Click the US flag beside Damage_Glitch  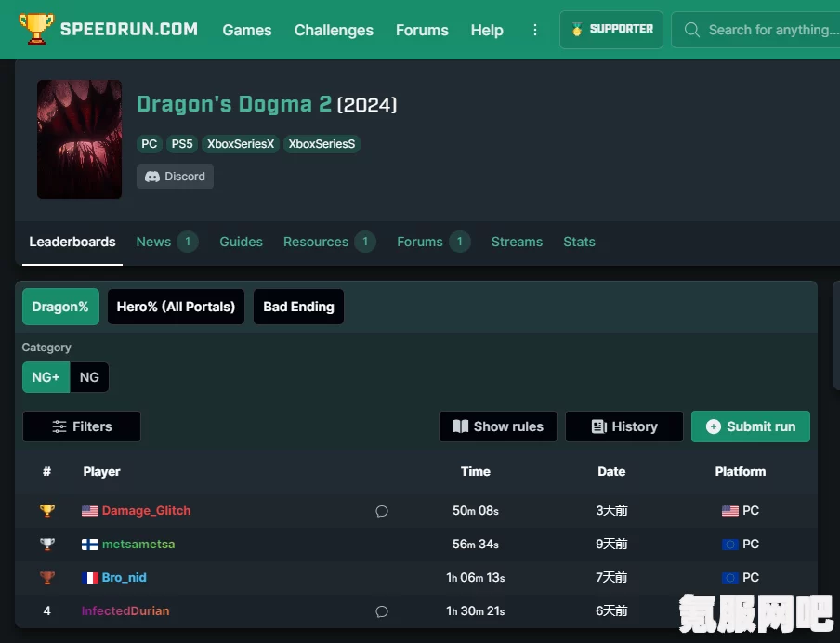point(90,511)
